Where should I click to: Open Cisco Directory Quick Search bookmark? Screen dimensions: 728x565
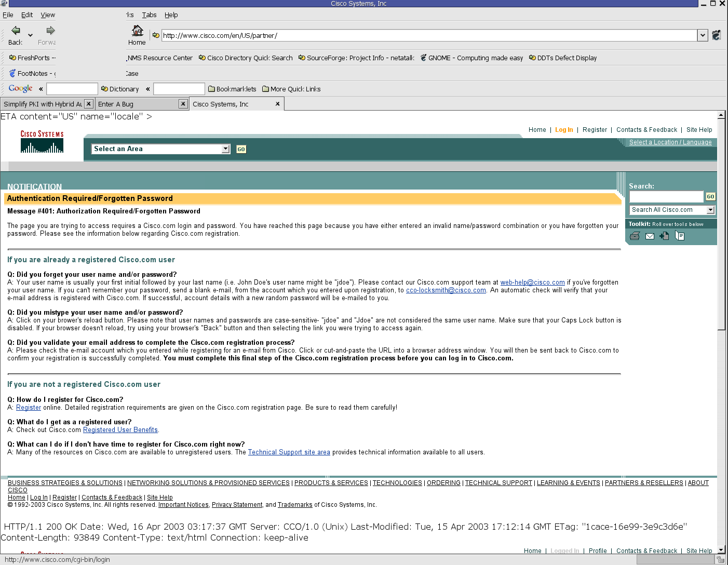246,58
